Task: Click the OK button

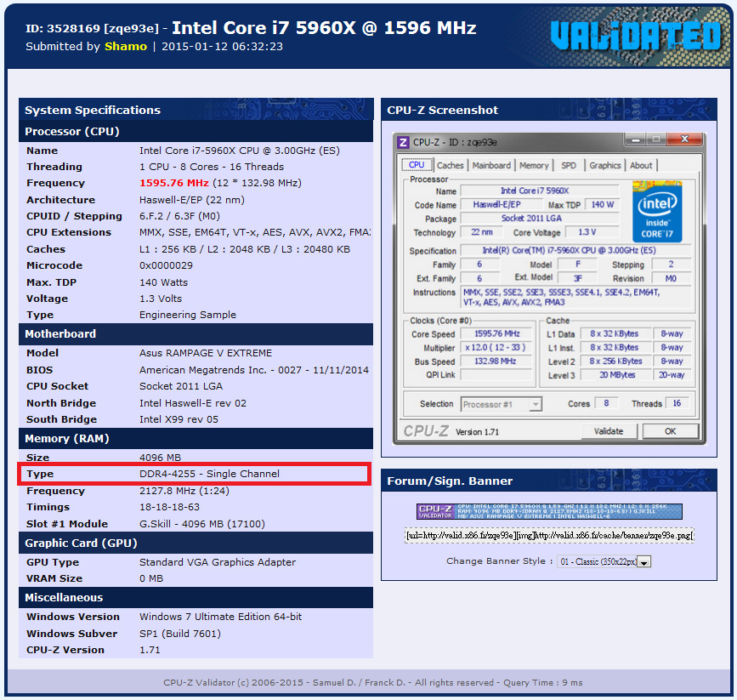Action: (672, 431)
